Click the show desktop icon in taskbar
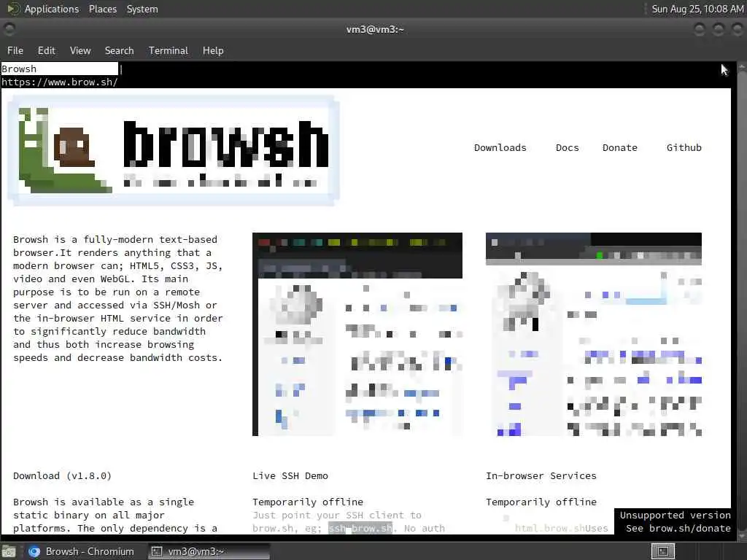 pyautogui.click(x=9, y=552)
